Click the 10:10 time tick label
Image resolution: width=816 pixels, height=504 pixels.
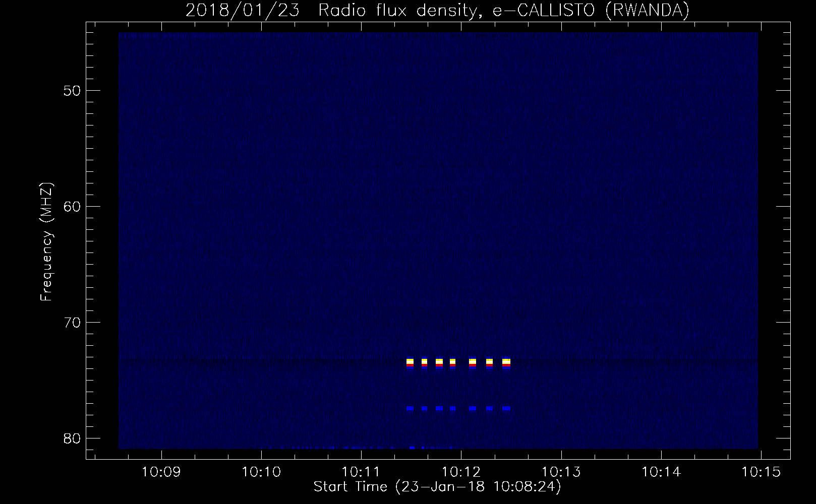point(261,472)
